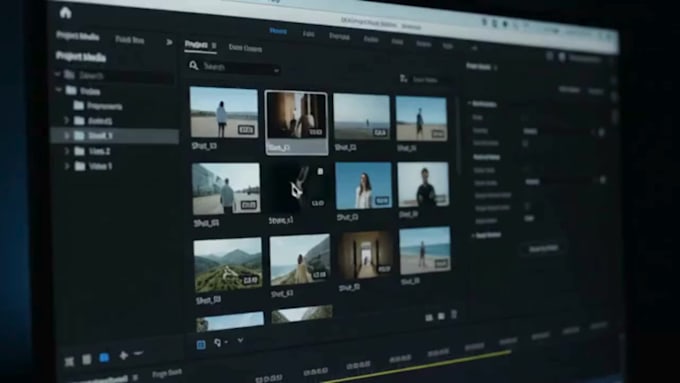Click the bin vertical scrollbar
Image resolution: width=680 pixels, height=383 pixels.
tap(458, 134)
